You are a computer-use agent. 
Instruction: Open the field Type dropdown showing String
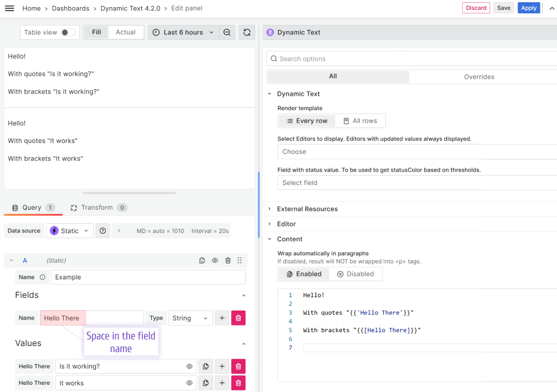[190, 318]
